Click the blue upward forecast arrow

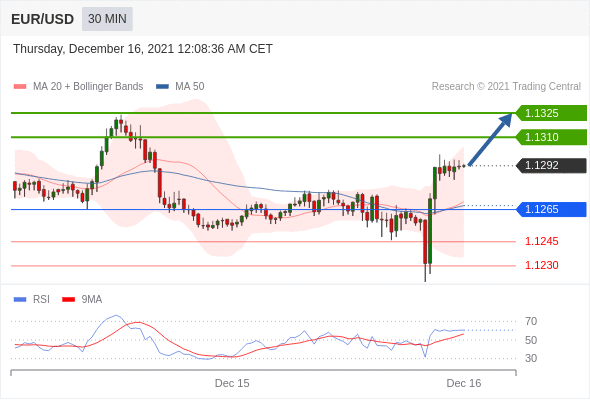pyautogui.click(x=490, y=139)
